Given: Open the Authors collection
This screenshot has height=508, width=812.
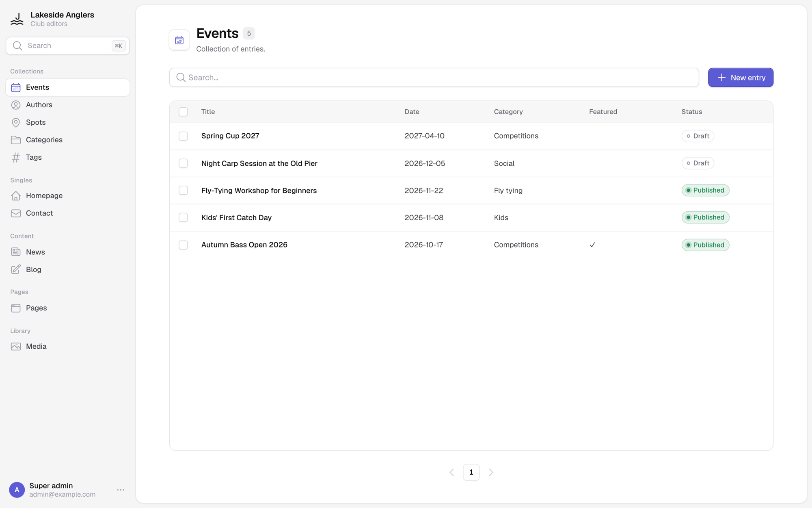Looking at the screenshot, I should tap(68, 105).
